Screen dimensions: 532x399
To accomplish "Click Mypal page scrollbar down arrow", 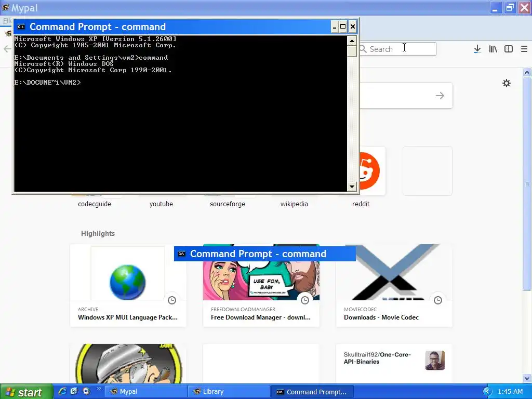I will click(x=527, y=378).
